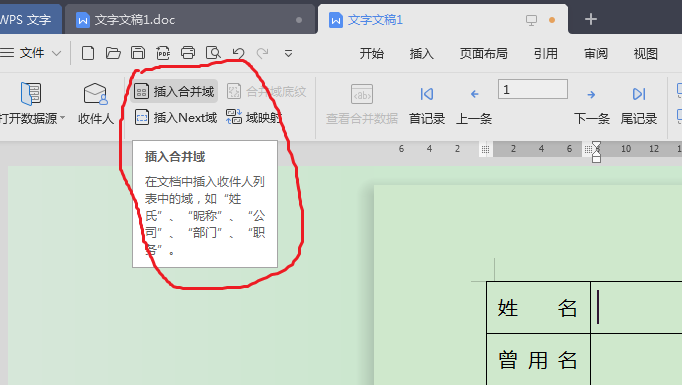
Task: Click 查看合并数据 icon
Action: [362, 94]
